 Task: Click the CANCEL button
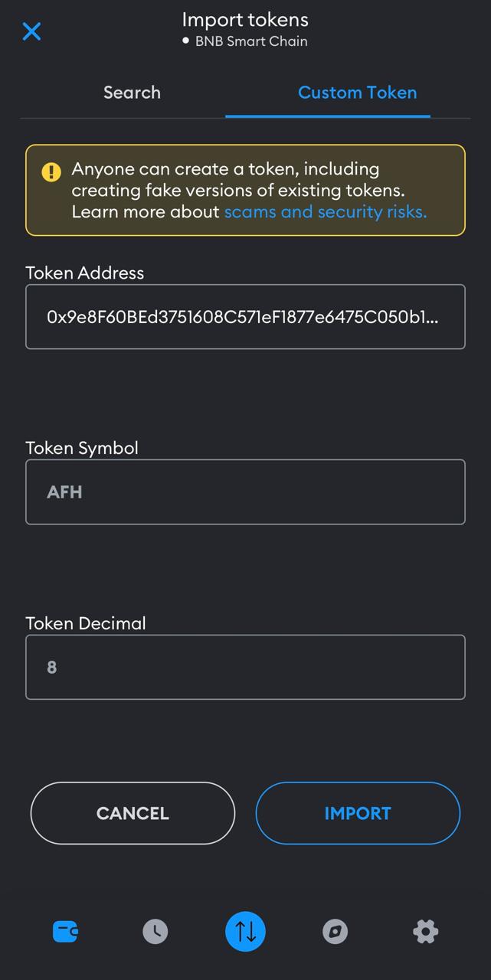(133, 813)
